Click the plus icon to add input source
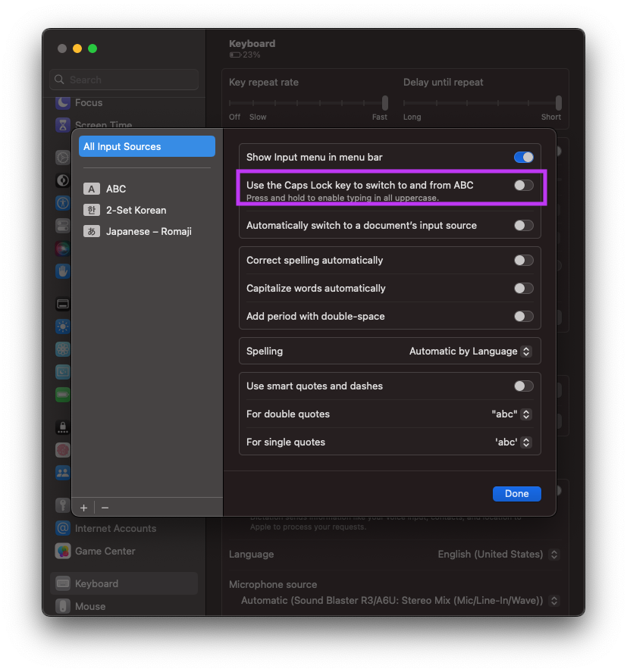This screenshot has height=672, width=627. point(83,508)
